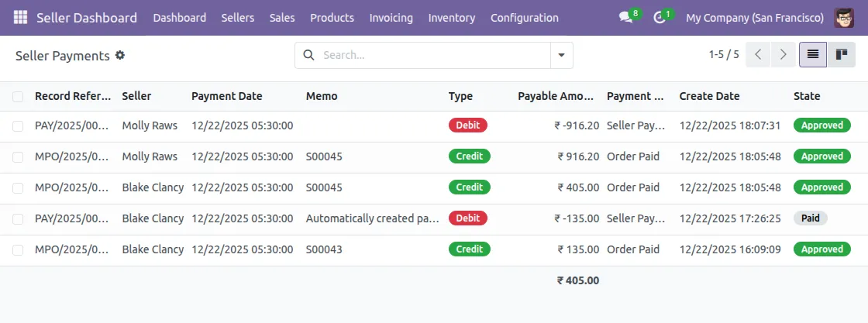Open the apps grid menu icon
Viewport: 868px width, 323px height.
point(20,18)
